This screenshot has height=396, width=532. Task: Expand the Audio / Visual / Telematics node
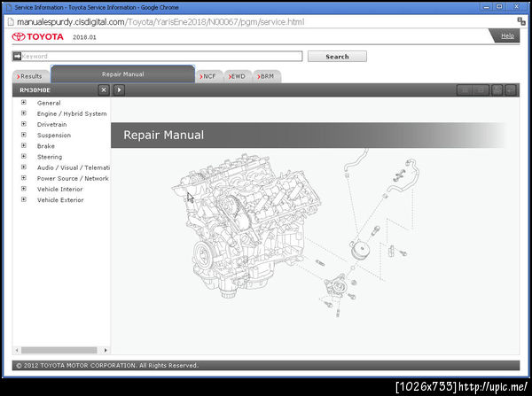tap(24, 167)
